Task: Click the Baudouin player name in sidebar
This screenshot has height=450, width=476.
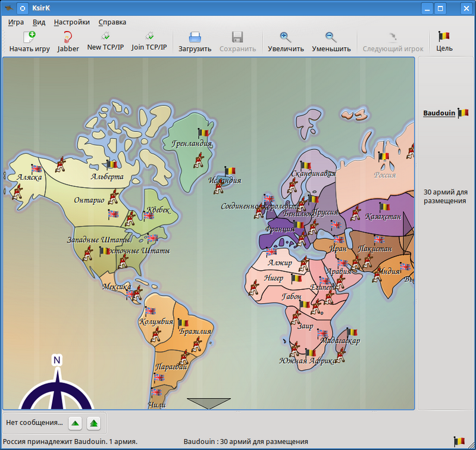Action: pos(439,113)
